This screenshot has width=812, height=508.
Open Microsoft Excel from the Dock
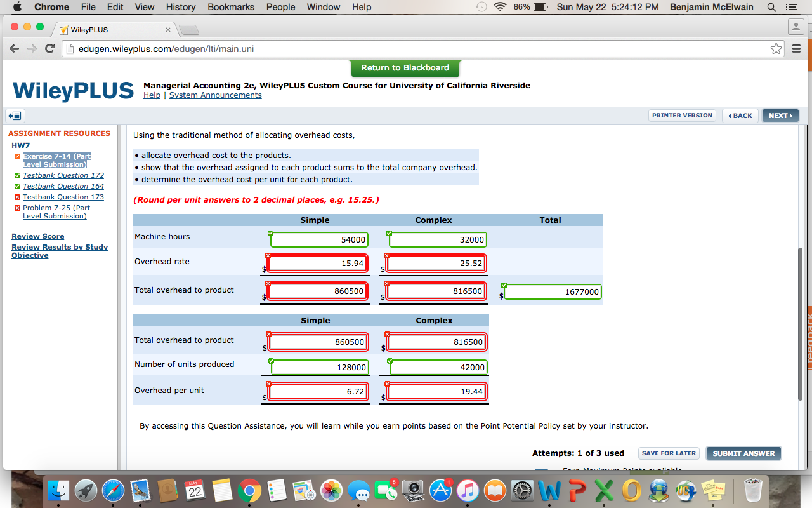click(x=603, y=490)
